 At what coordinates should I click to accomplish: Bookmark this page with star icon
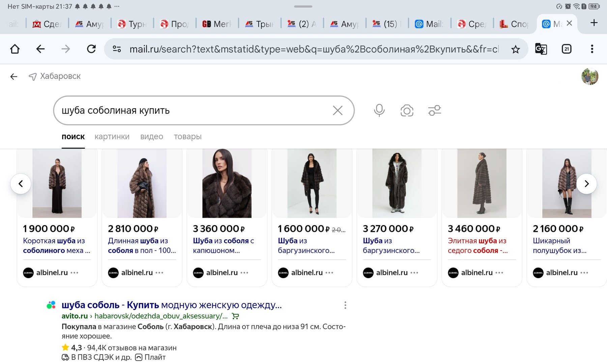(515, 50)
